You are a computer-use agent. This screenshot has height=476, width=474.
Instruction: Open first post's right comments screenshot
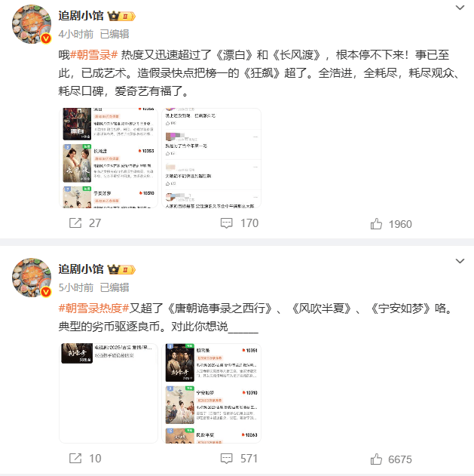(x=211, y=158)
